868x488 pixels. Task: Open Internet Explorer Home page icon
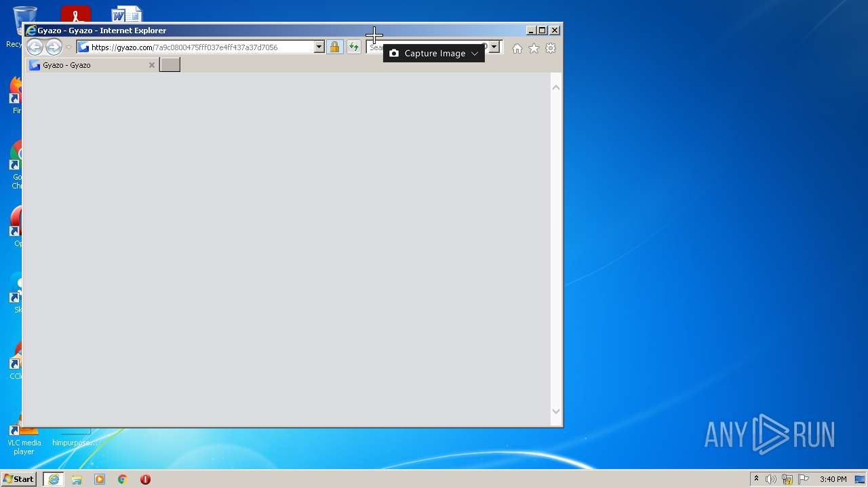(x=517, y=48)
